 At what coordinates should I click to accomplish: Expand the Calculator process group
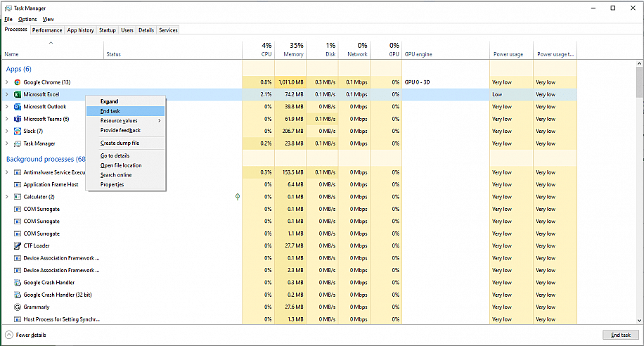tap(6, 197)
